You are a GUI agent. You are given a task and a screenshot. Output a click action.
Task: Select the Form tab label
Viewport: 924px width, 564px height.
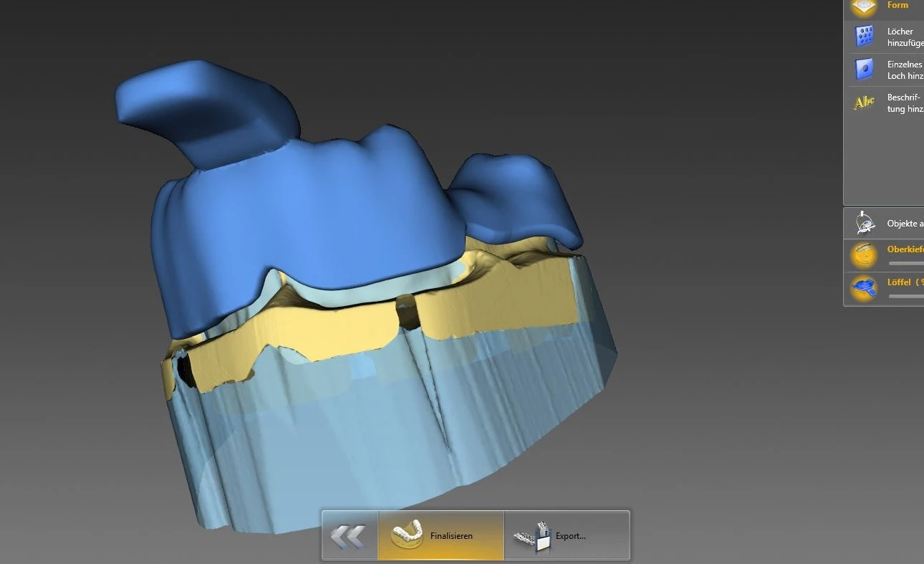tap(897, 5)
